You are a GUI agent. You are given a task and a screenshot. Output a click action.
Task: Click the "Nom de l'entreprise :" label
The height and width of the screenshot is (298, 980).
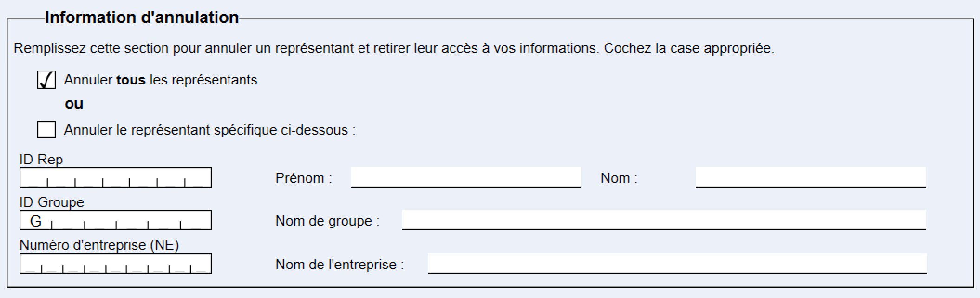tap(340, 265)
